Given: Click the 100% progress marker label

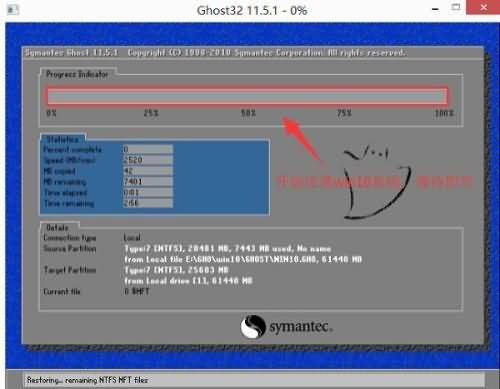Looking at the screenshot, I should (x=444, y=113).
